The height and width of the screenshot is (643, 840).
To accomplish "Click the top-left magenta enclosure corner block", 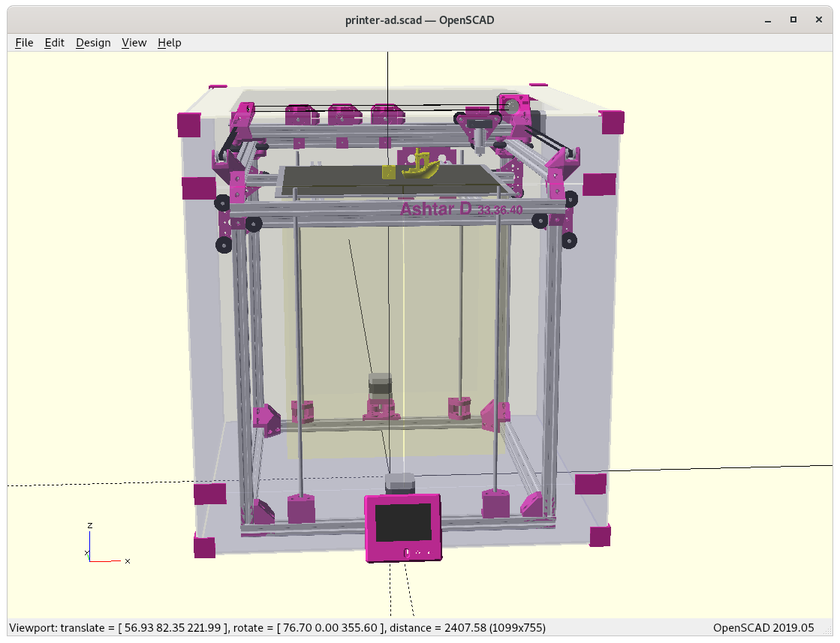I will (188, 124).
